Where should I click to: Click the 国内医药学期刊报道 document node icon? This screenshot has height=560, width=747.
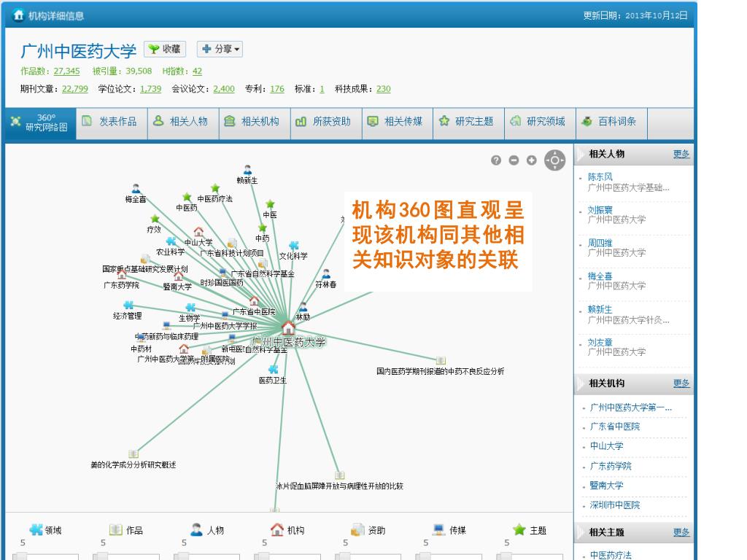[x=441, y=360]
